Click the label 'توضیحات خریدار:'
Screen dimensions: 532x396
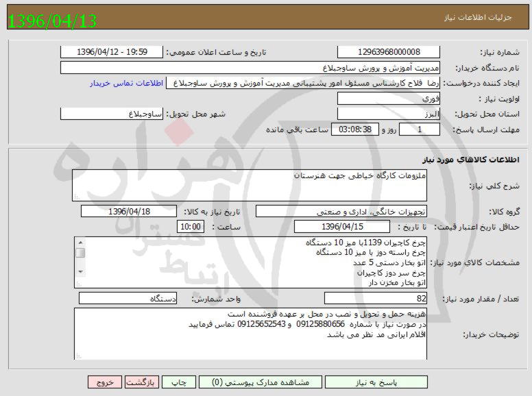click(x=492, y=334)
